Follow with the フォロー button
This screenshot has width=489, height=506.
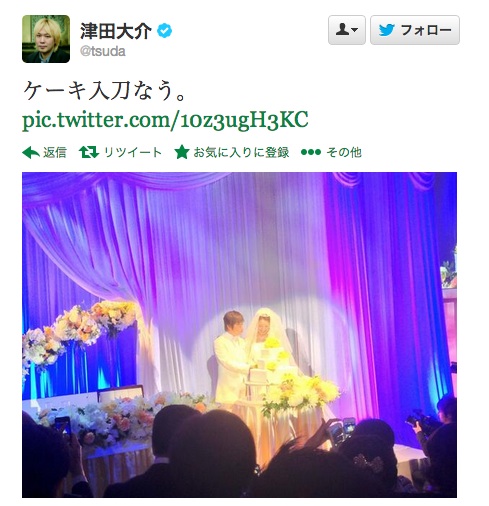pos(415,30)
